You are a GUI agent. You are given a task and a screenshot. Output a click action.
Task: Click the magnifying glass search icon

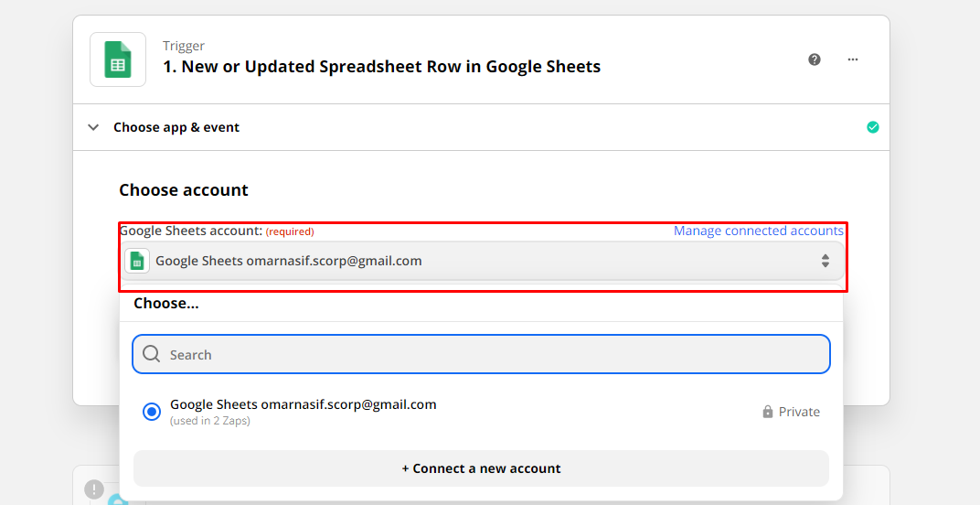point(151,354)
